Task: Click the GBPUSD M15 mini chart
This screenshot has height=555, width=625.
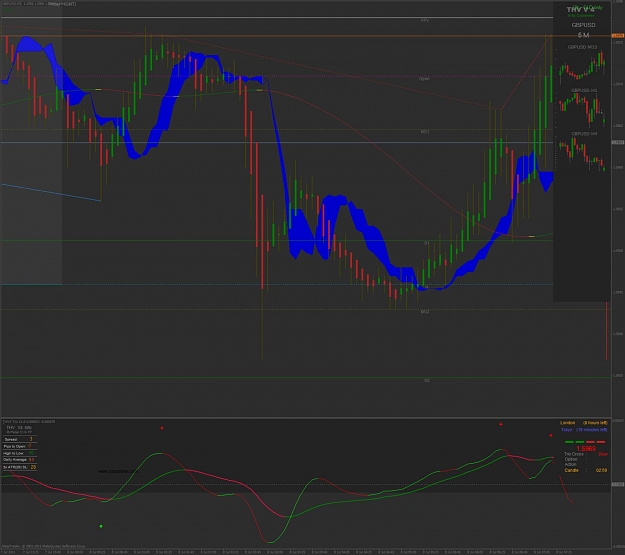Action: pos(582,64)
